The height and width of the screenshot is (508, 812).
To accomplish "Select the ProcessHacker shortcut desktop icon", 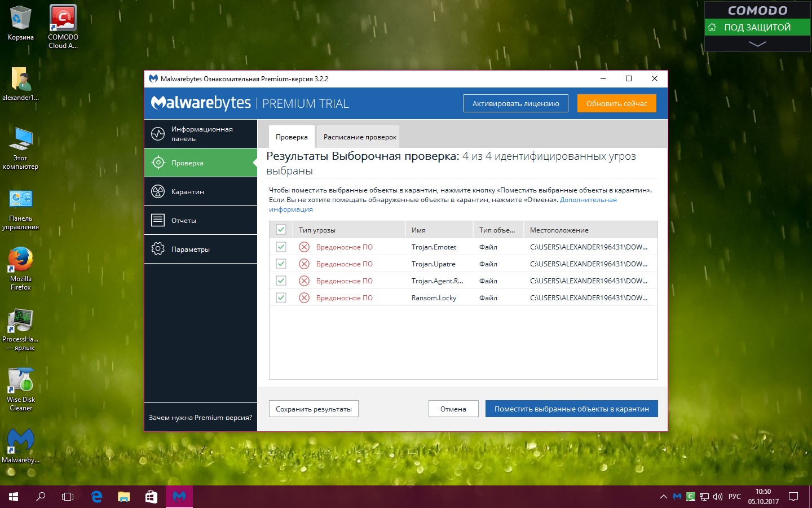I will click(21, 330).
